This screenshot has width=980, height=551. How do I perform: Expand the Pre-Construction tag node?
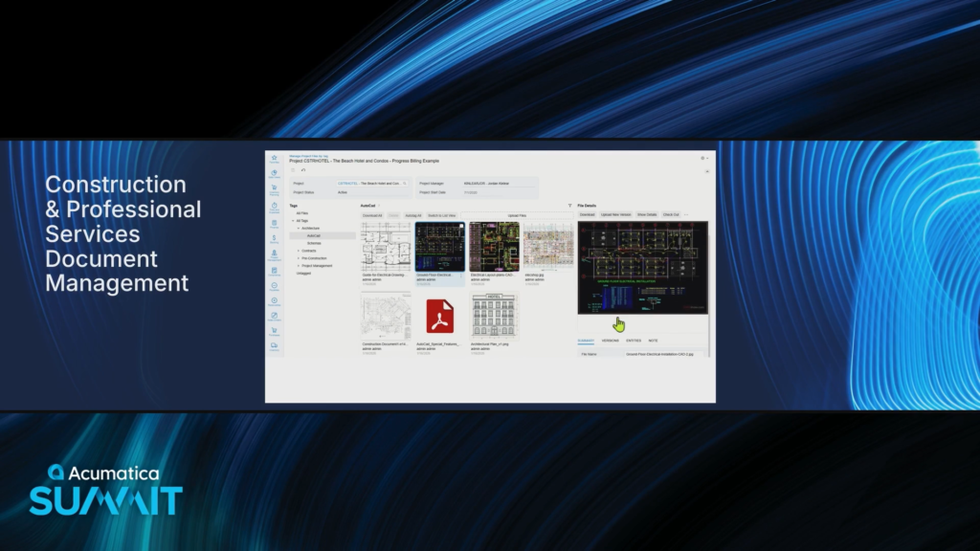click(x=298, y=258)
